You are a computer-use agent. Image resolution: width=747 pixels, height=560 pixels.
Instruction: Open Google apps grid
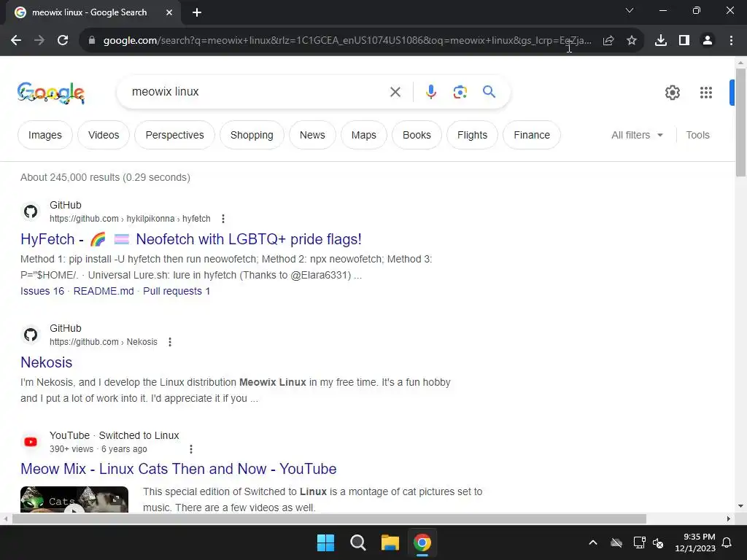[706, 93]
